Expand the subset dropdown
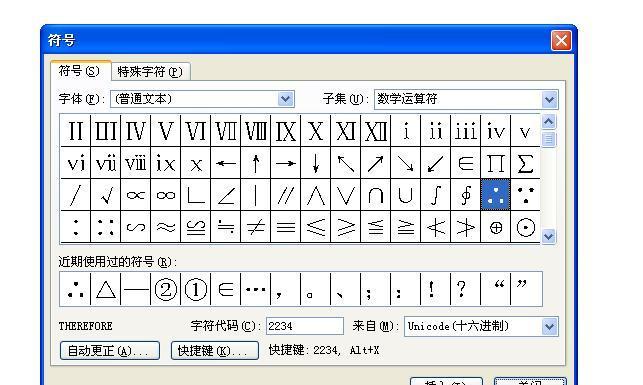 tap(549, 100)
